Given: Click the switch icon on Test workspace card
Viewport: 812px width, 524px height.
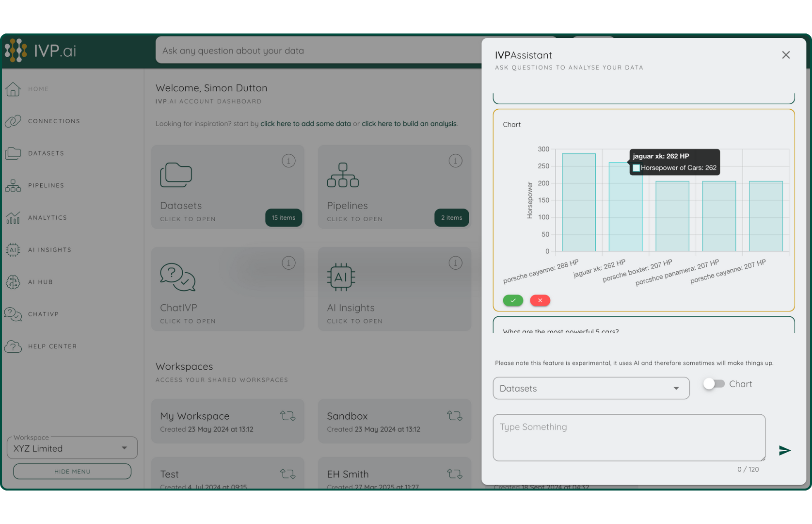Looking at the screenshot, I should 288,474.
